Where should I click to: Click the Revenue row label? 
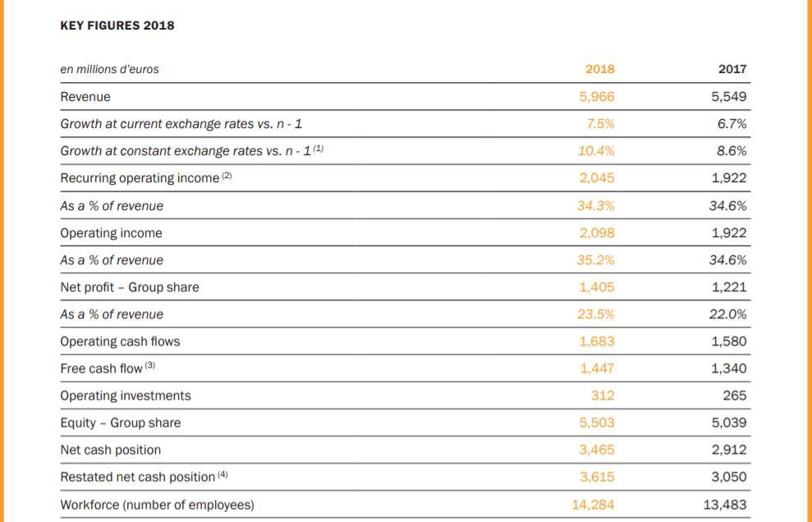click(85, 97)
